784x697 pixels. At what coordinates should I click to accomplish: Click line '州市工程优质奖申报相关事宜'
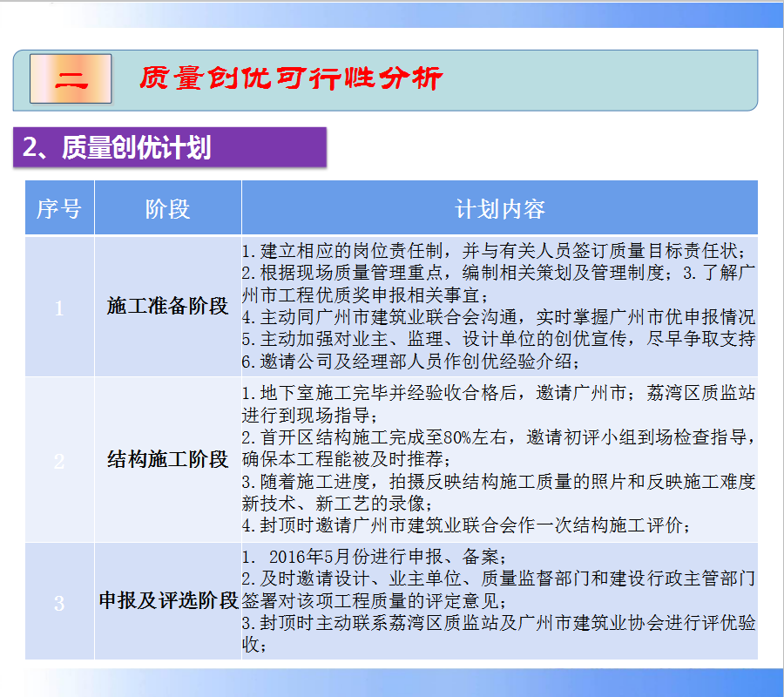tap(366, 294)
